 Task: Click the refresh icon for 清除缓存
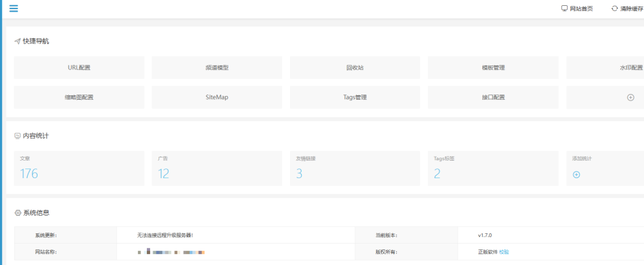(614, 9)
